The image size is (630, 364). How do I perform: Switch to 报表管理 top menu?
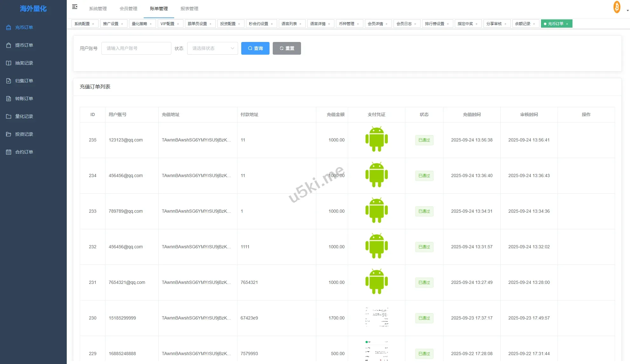pos(189,9)
